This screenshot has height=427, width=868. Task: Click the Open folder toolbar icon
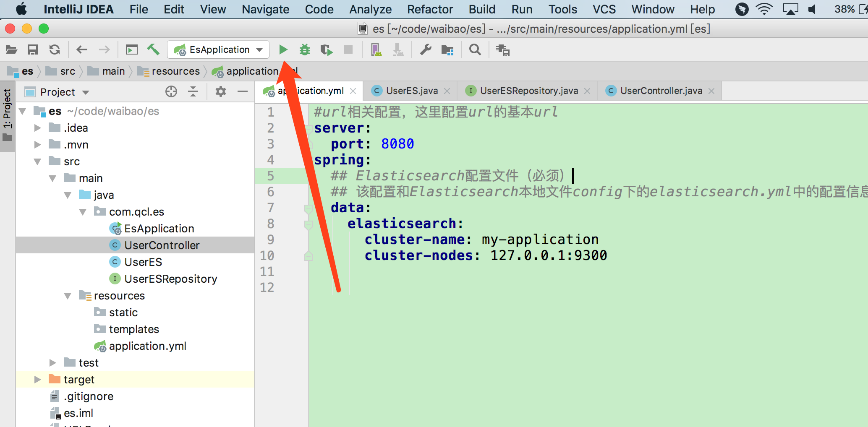pos(11,50)
